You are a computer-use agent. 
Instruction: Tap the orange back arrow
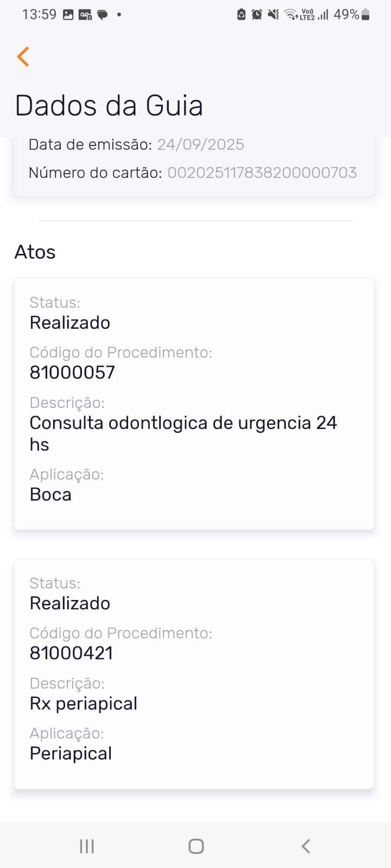(x=23, y=56)
